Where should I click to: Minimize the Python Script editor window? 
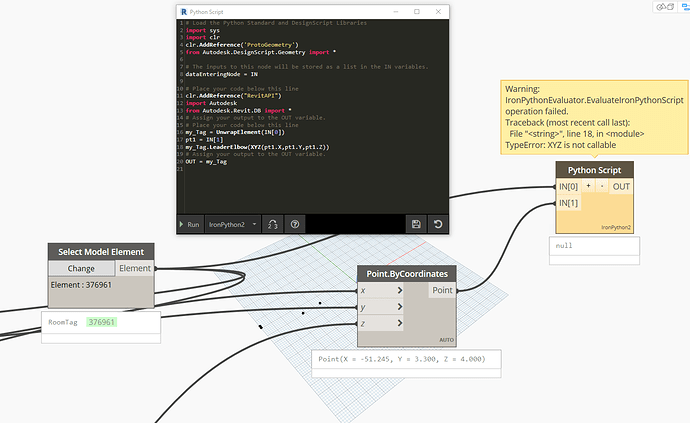(396, 12)
